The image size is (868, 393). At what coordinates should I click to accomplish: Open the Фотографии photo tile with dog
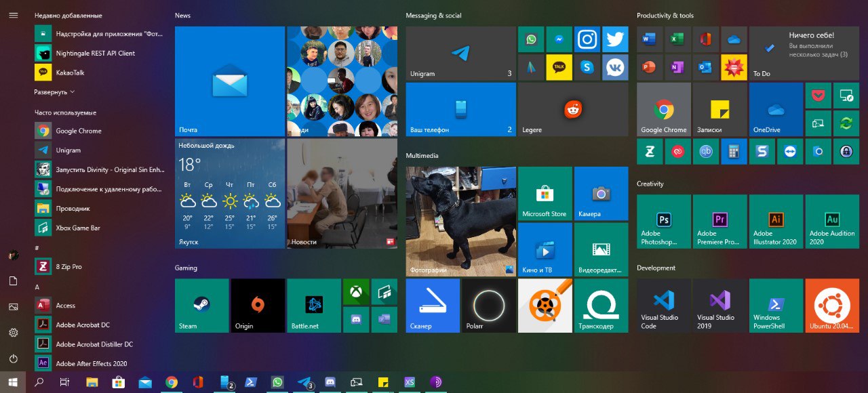click(461, 222)
